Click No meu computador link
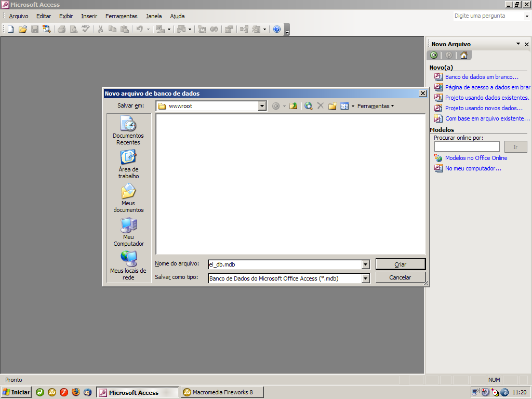 (x=473, y=169)
